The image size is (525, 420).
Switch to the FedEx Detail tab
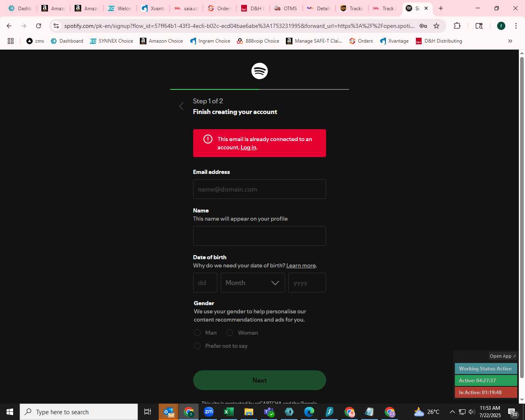coord(319,8)
